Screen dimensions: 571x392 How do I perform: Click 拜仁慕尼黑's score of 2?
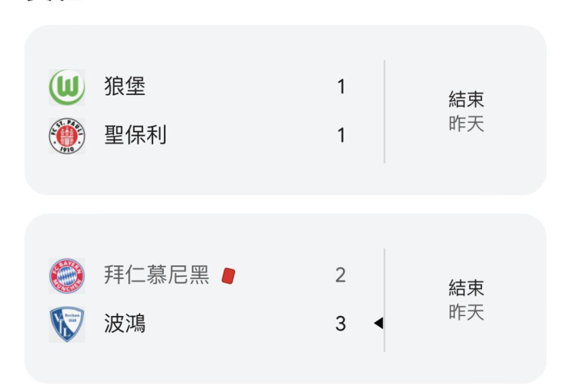tap(340, 275)
